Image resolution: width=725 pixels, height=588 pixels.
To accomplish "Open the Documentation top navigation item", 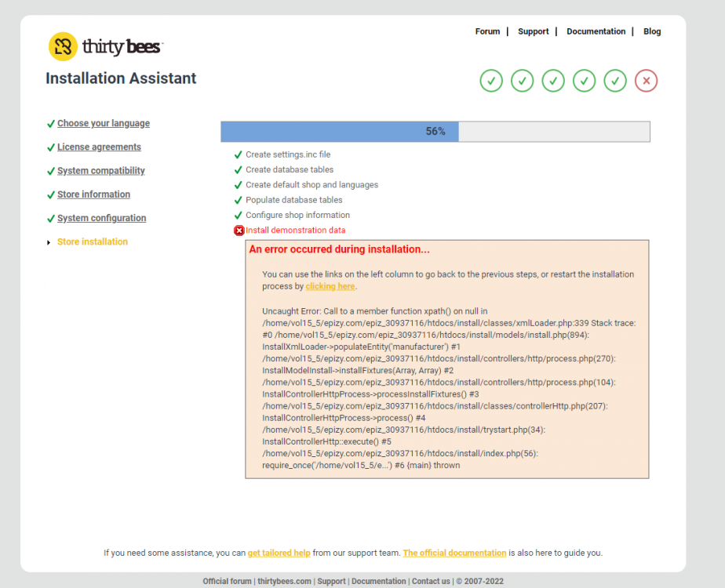I will coord(596,31).
